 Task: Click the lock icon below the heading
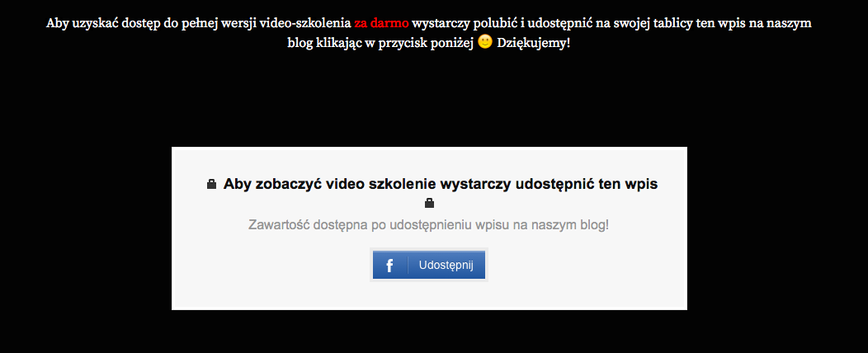coord(429,203)
